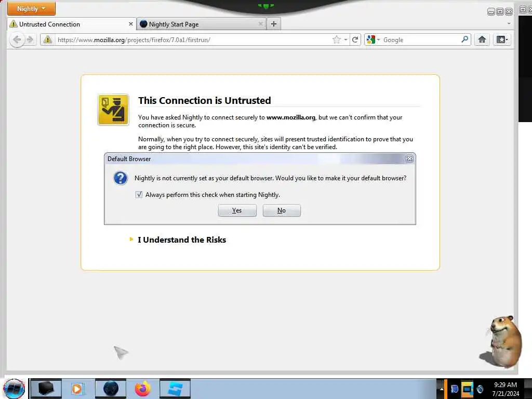Click the yellow security officer warning icon

(113, 110)
